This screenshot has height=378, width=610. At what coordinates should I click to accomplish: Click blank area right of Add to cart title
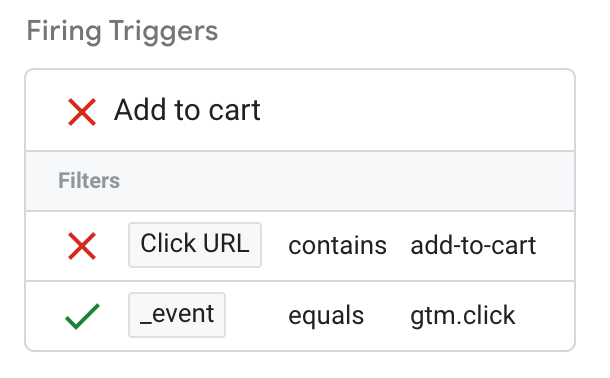click(416, 110)
